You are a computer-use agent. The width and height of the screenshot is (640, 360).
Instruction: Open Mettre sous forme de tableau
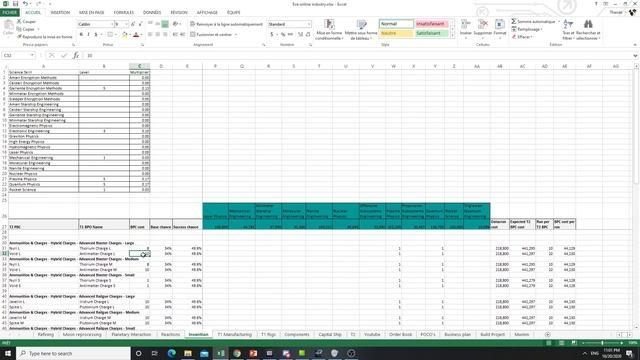(361, 29)
